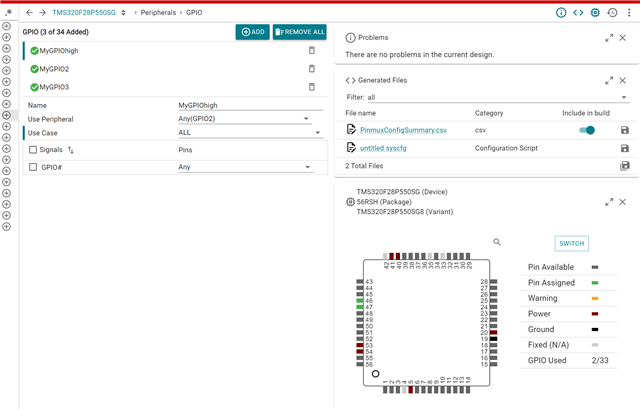Go forward with the right arrow
The height and width of the screenshot is (410, 640).
(42, 13)
